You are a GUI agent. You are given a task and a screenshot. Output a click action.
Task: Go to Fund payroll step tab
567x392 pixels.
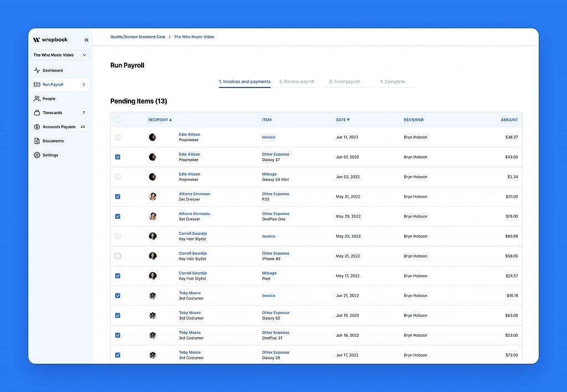[x=344, y=81]
